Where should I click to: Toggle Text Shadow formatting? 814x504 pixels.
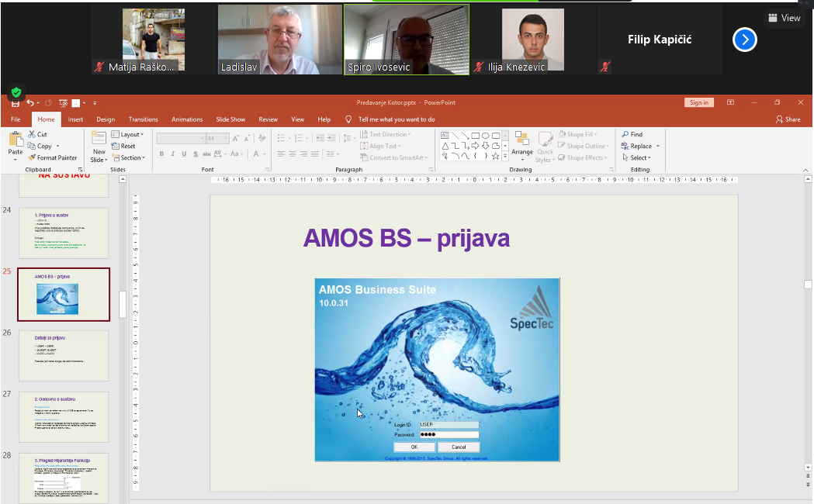coord(196,154)
